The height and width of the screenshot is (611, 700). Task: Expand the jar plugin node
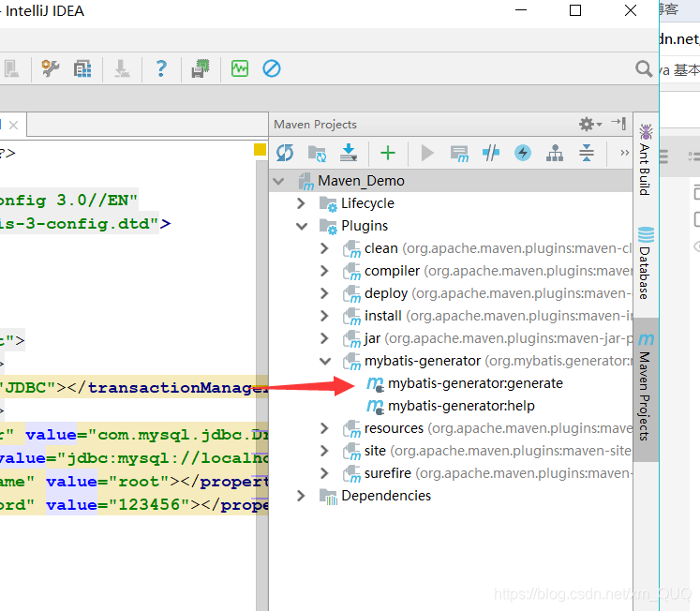coord(324,338)
